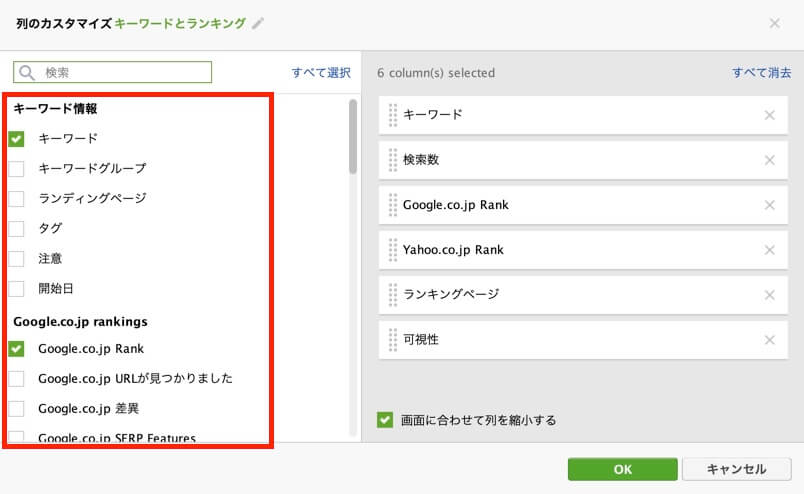This screenshot has height=494, width=804.
Task: Click the ランキングページ row in the selected columns
Action: click(x=583, y=295)
